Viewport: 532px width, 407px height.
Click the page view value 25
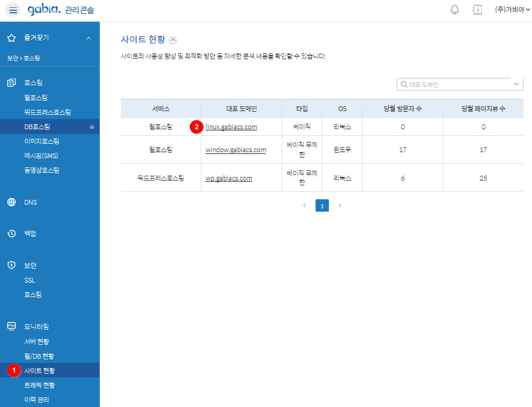click(483, 178)
